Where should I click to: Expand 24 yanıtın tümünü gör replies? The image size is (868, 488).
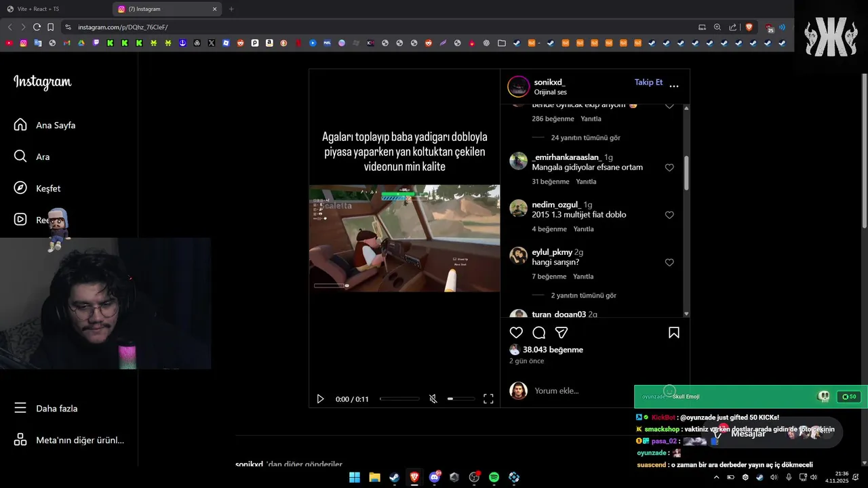pos(585,138)
